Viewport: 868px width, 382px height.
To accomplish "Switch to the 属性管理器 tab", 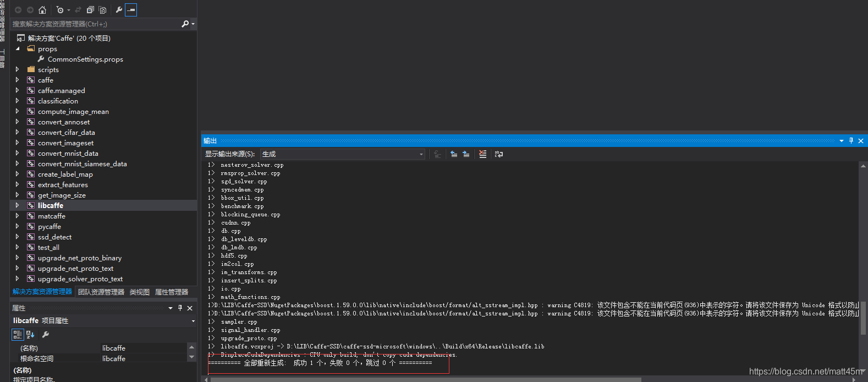I will 172,292.
